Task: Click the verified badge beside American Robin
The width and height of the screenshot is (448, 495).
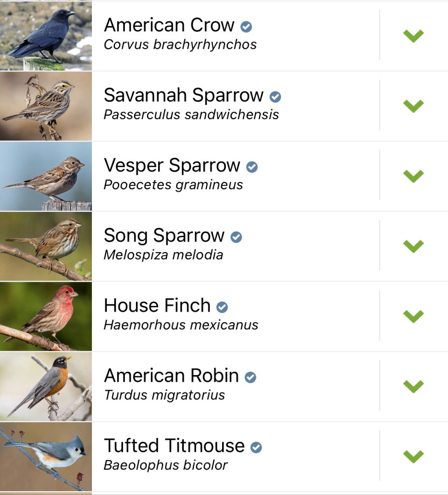Action: tap(250, 377)
